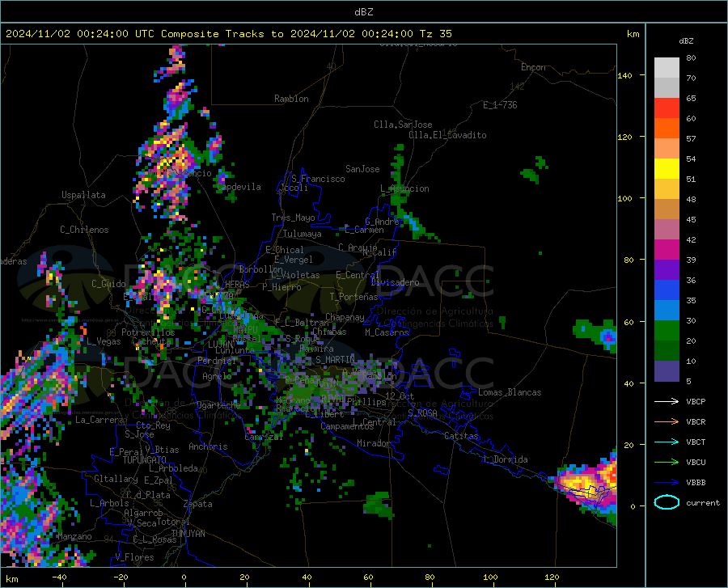Click the 'VBBB' legend label
The width and height of the screenshot is (728, 588).
point(696,483)
